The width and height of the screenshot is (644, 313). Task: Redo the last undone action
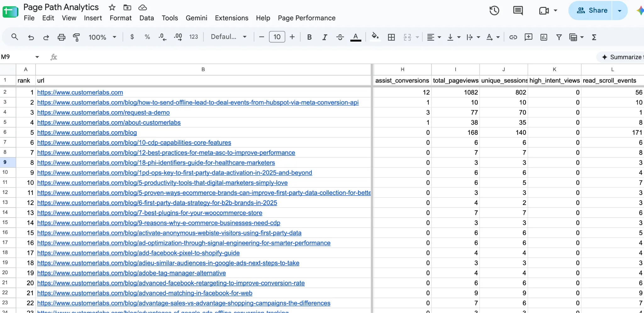coord(46,37)
